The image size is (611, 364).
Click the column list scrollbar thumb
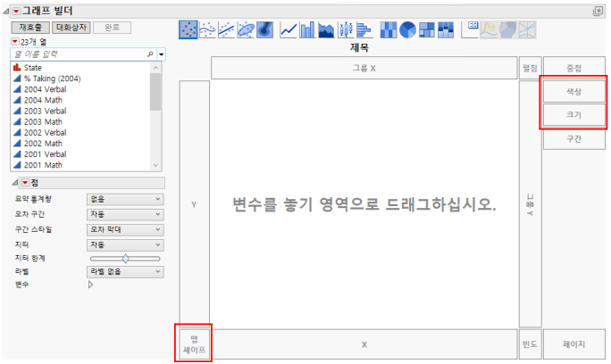(x=155, y=92)
